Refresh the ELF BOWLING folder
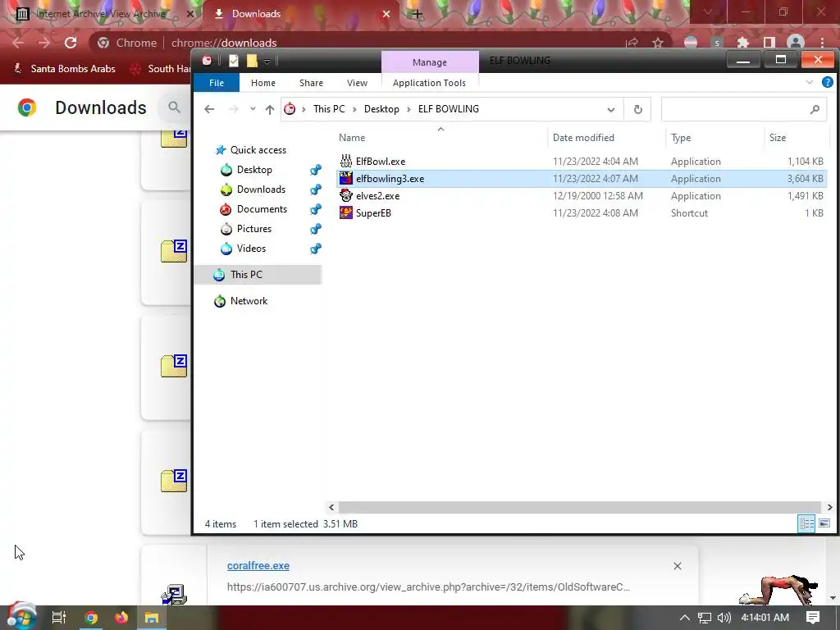840x630 pixels. [x=637, y=109]
